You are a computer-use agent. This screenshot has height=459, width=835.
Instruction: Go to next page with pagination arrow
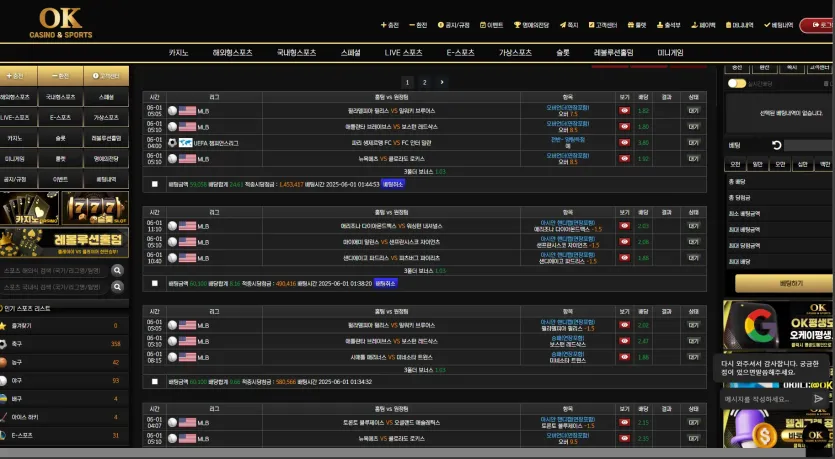click(x=441, y=82)
